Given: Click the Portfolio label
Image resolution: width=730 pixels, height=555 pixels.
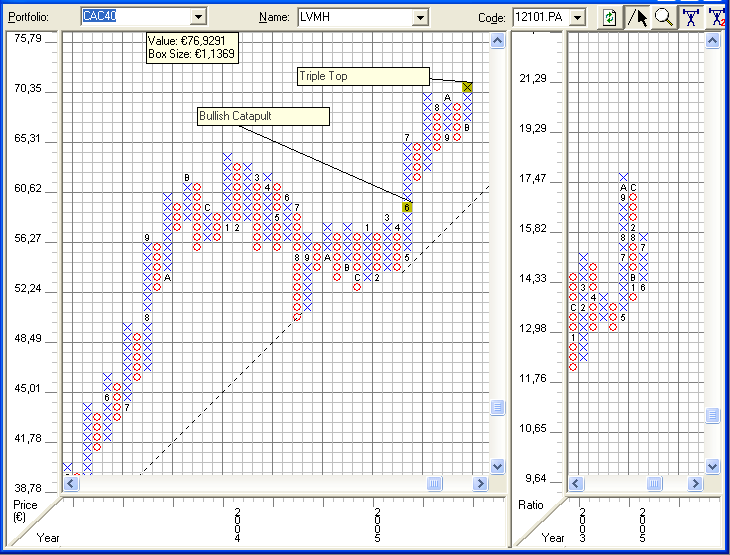Looking at the screenshot, I should coord(28,17).
